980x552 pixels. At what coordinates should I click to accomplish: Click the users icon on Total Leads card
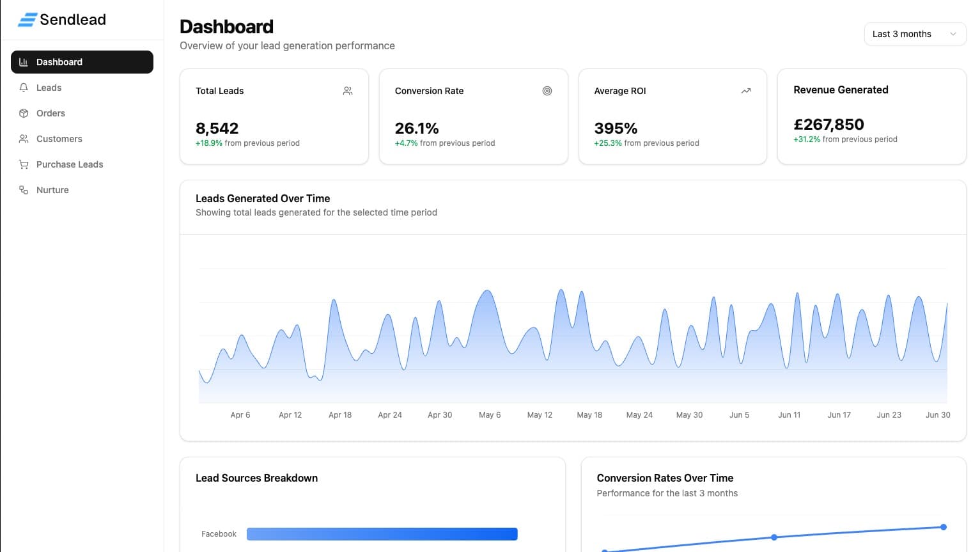click(348, 91)
